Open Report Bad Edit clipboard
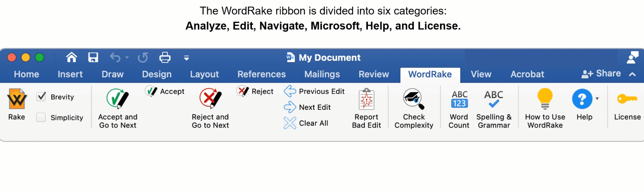The height and width of the screenshot is (193, 644). pos(366,99)
